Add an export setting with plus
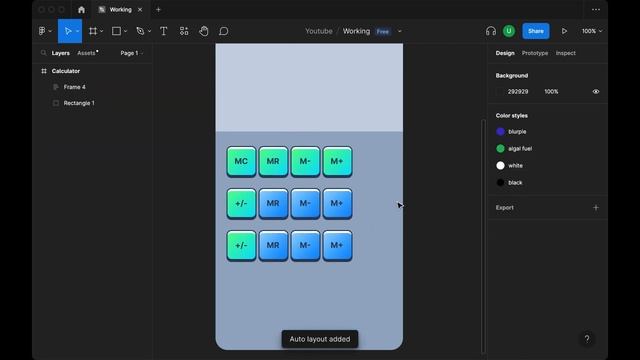The height and width of the screenshot is (360, 640). tap(596, 207)
